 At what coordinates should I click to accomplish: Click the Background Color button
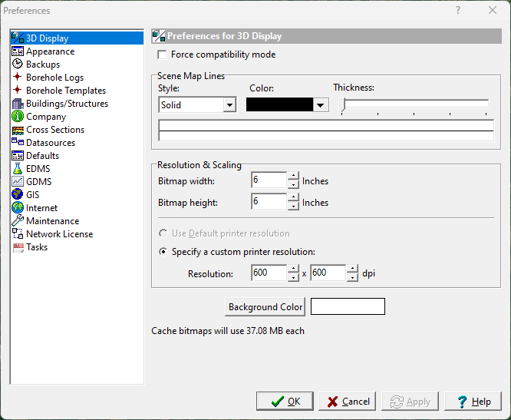click(x=265, y=307)
